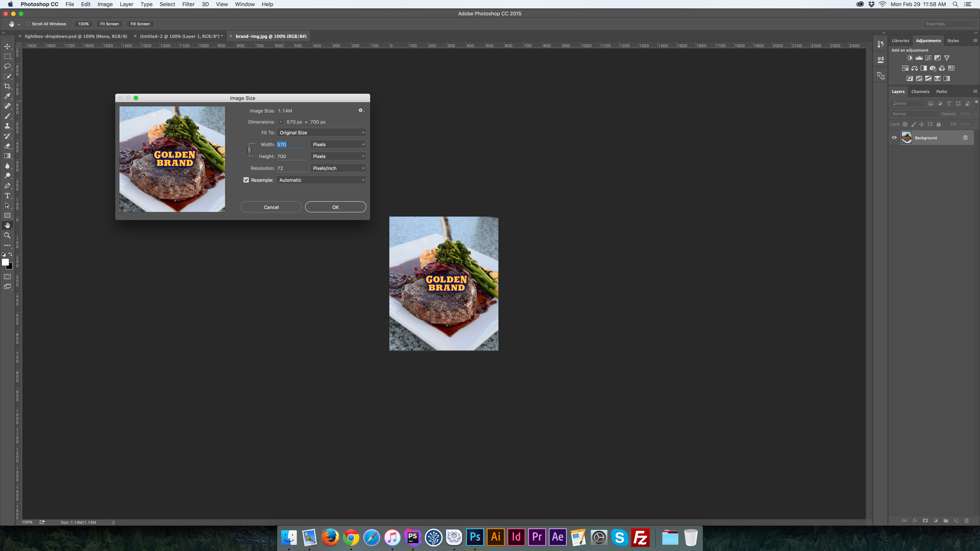The image size is (980, 551).
Task: Select the Zoom tool in toolbar
Action: 7,235
